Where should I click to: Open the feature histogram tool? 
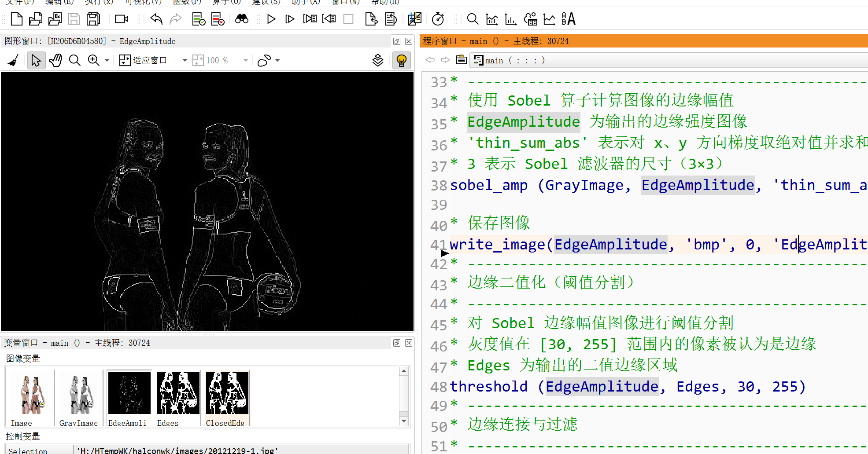(510, 19)
